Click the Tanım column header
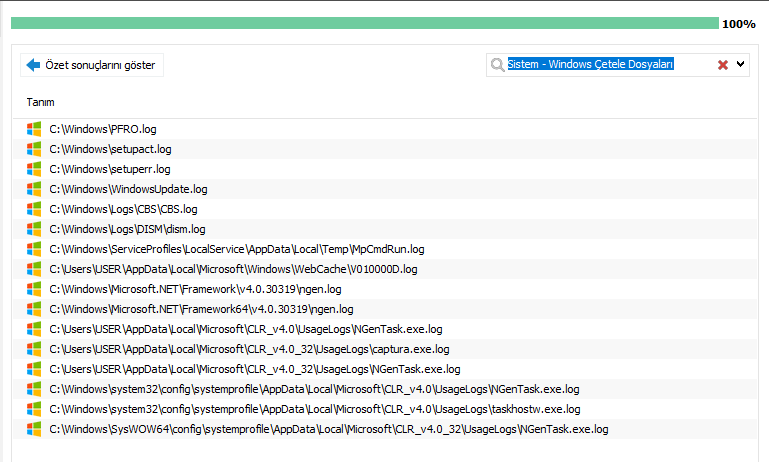The width and height of the screenshot is (769, 462). 40,102
